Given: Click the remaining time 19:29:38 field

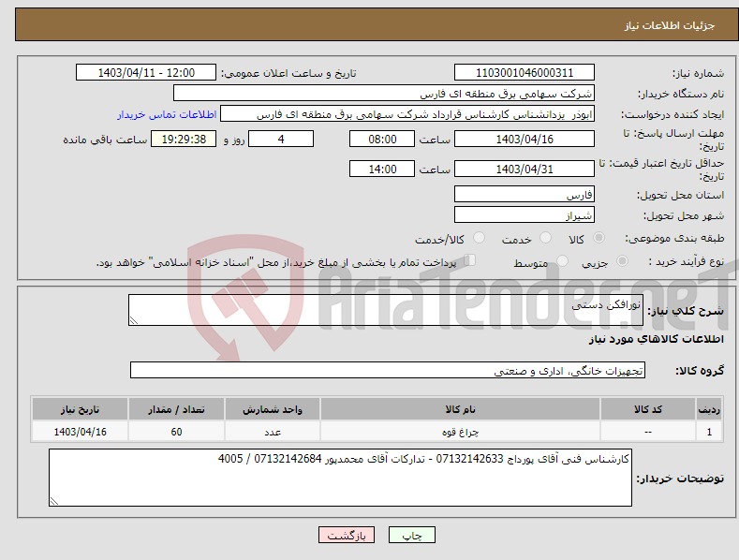Looking at the screenshot, I should [x=184, y=139].
